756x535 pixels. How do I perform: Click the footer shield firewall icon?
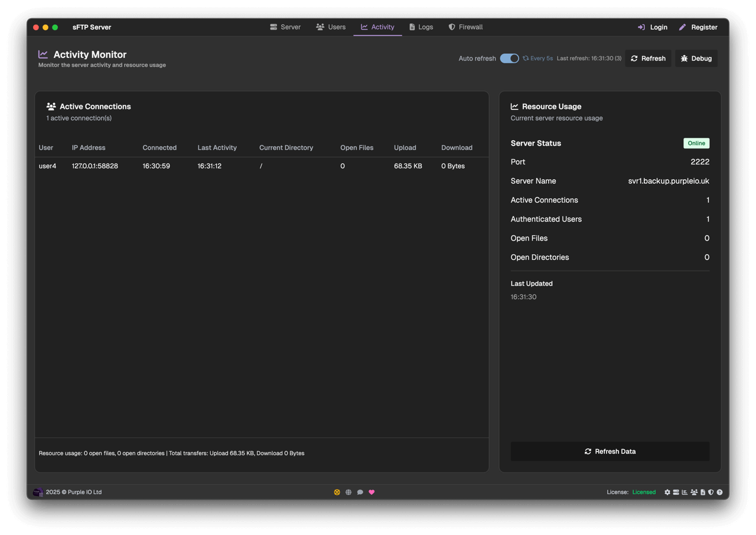pyautogui.click(x=711, y=492)
